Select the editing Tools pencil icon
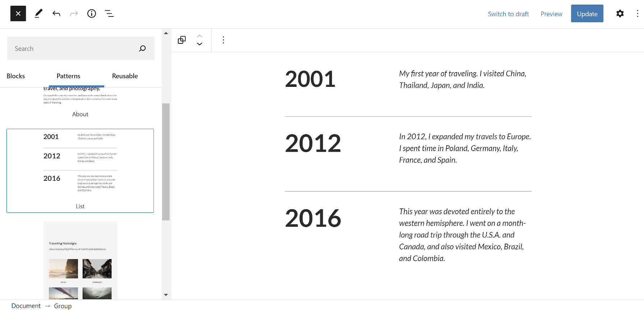The image size is (644, 310). (38, 13)
